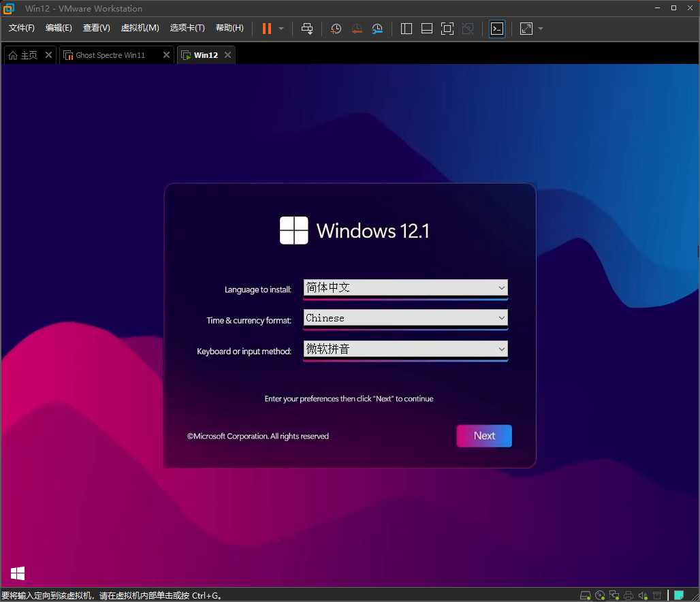Open the power options arrow beside pause
Image resolution: width=700 pixels, height=602 pixels.
click(281, 29)
